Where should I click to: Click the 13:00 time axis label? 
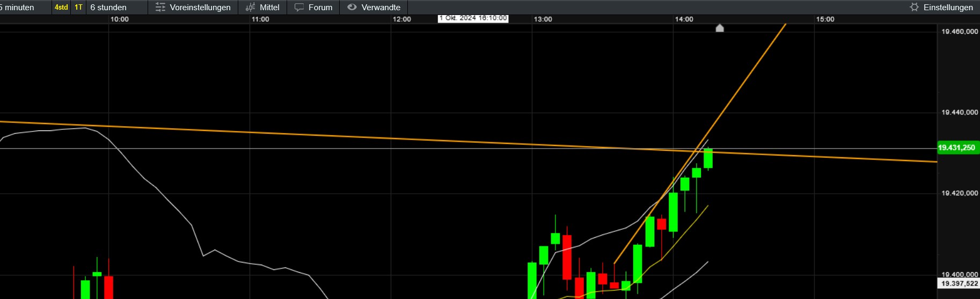click(x=543, y=19)
